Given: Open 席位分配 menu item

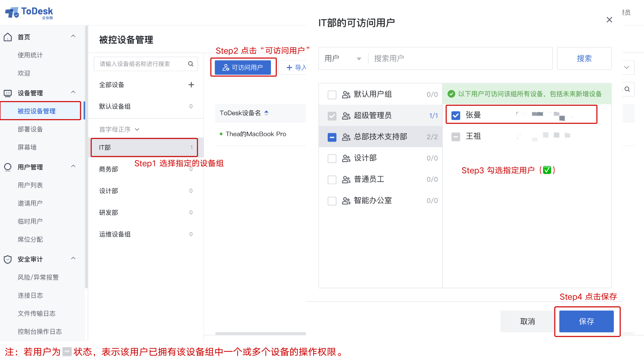Looking at the screenshot, I should coord(30,239).
